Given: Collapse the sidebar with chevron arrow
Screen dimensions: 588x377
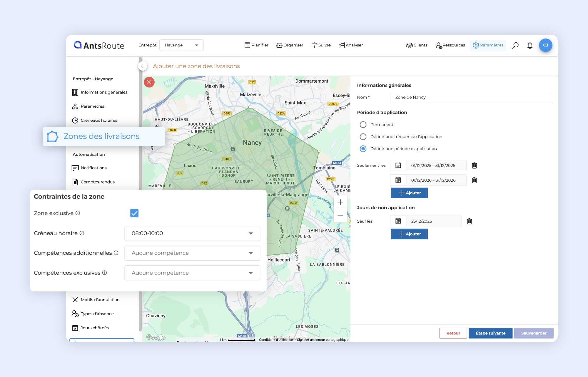Looking at the screenshot, I should pos(143,66).
